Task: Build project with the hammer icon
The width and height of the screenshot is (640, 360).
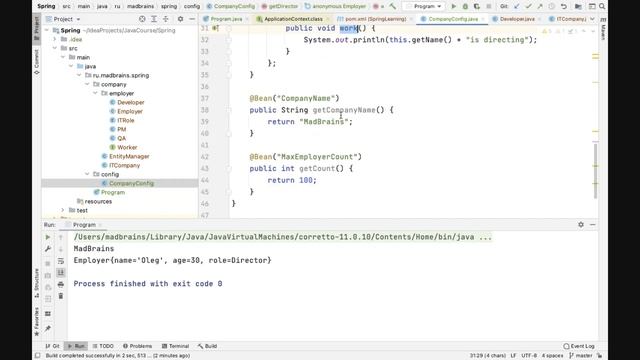Action: click(393, 7)
